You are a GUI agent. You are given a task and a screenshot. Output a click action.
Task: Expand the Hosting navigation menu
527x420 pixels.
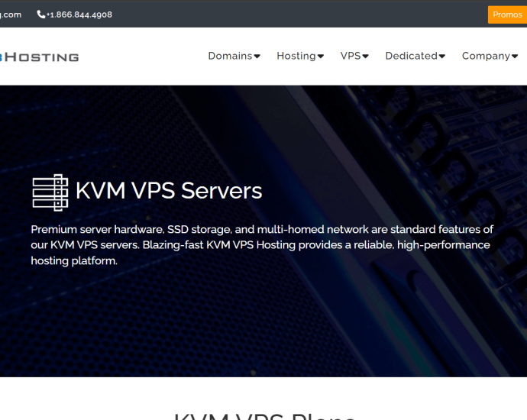pos(300,56)
